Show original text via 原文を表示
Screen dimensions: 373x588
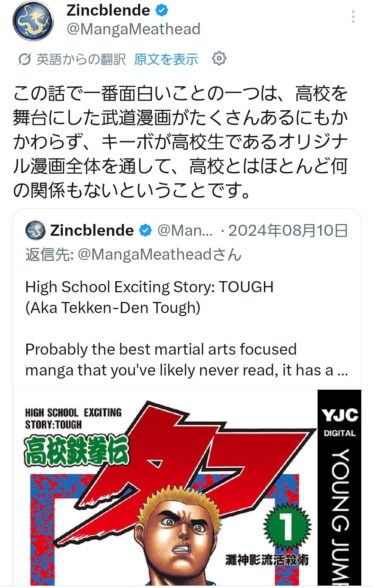166,59
